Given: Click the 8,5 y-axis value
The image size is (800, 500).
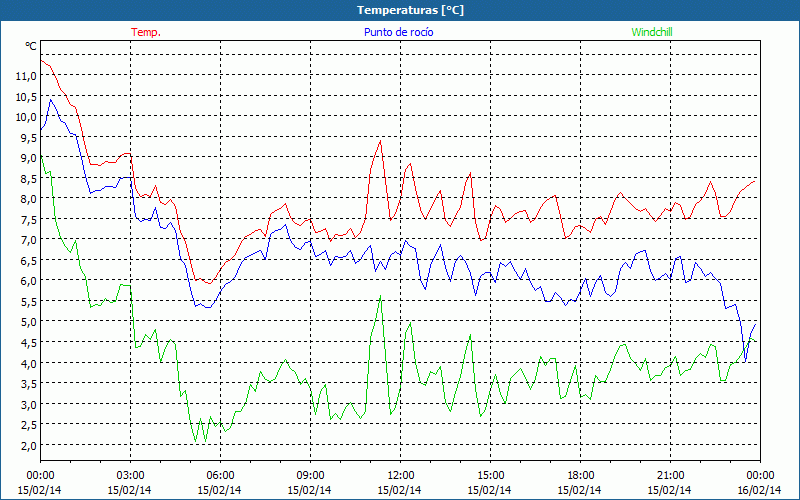Looking at the screenshot, I should tap(28, 179).
